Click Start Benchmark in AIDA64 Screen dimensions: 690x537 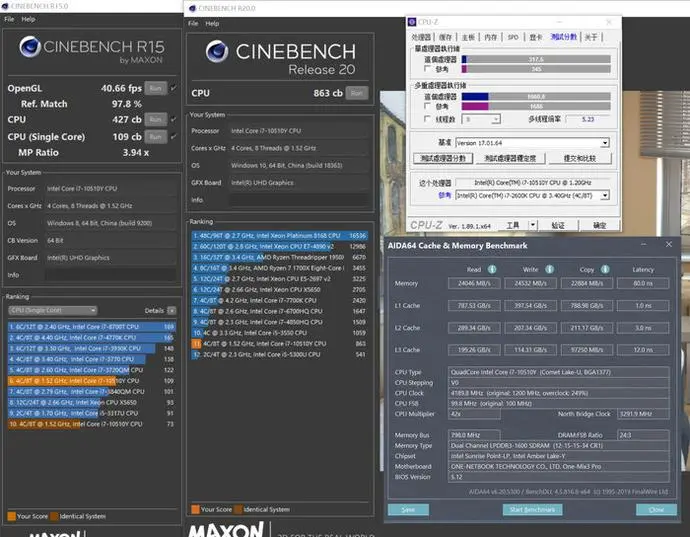pos(532,510)
